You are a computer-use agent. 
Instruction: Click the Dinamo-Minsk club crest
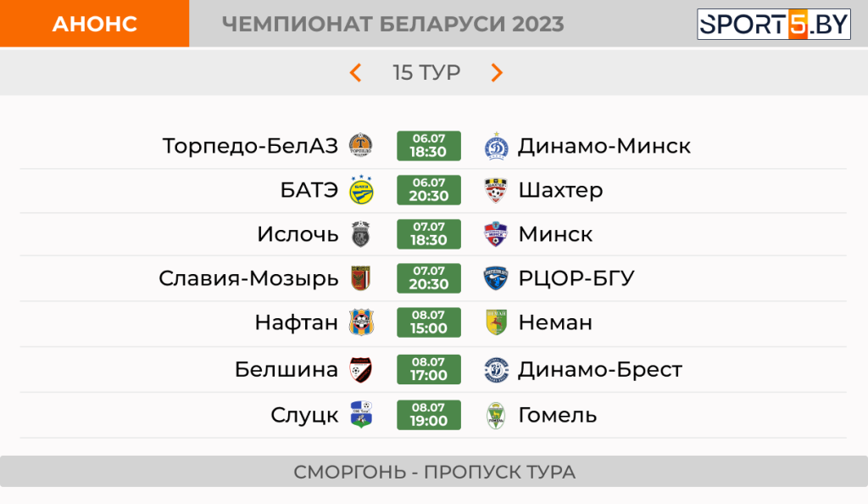point(496,146)
